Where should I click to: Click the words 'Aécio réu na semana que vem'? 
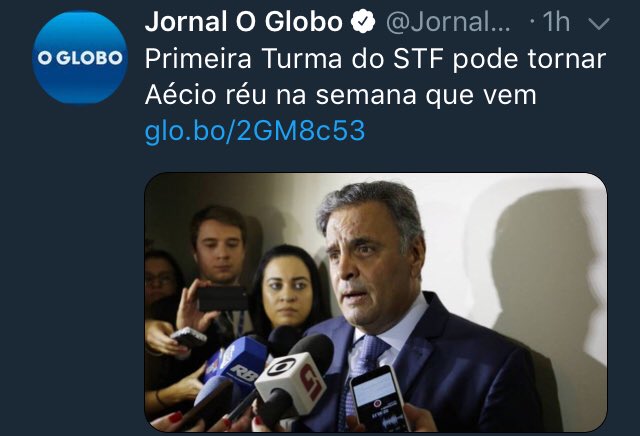point(340,95)
